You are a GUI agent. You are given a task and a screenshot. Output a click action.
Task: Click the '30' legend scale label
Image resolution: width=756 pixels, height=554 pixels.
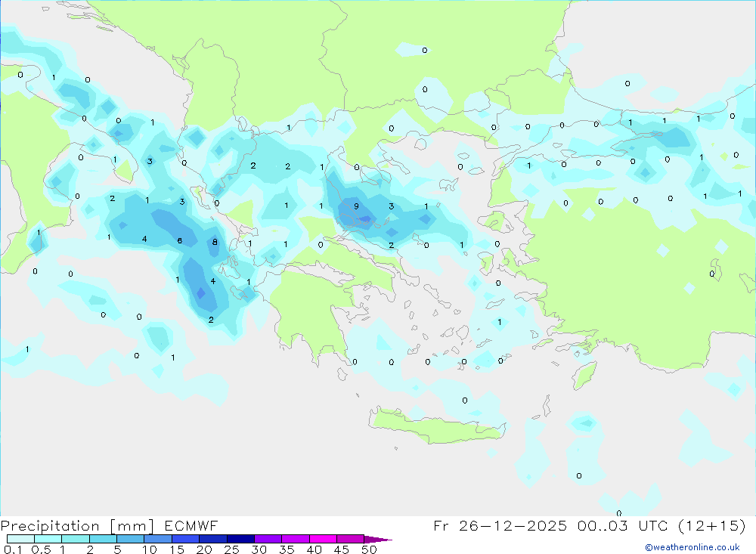259,549
